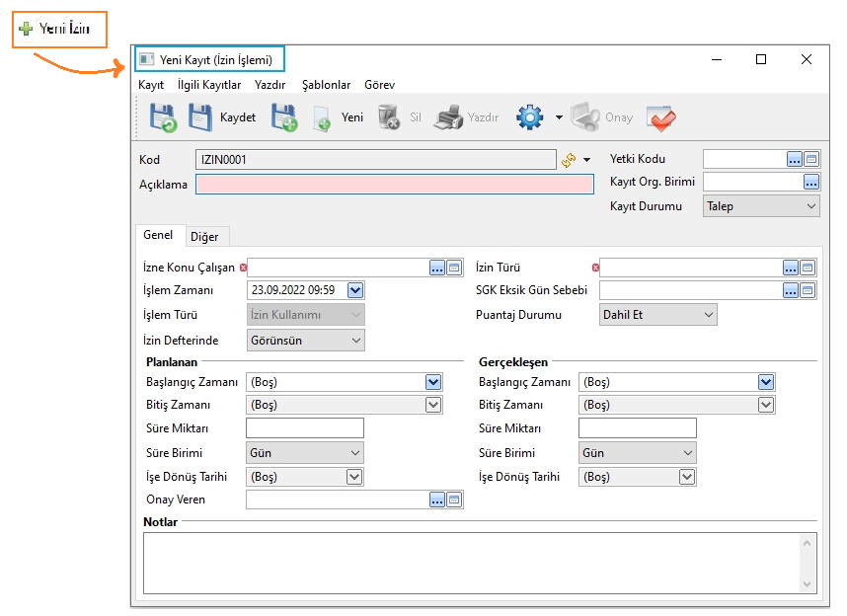Open the İşlem Zamanı date picker
The image size is (847, 616).
coord(355,290)
